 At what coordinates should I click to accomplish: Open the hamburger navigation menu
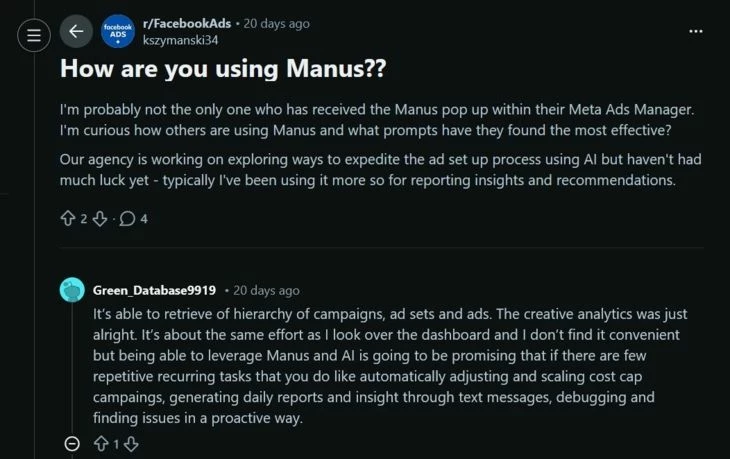[34, 37]
